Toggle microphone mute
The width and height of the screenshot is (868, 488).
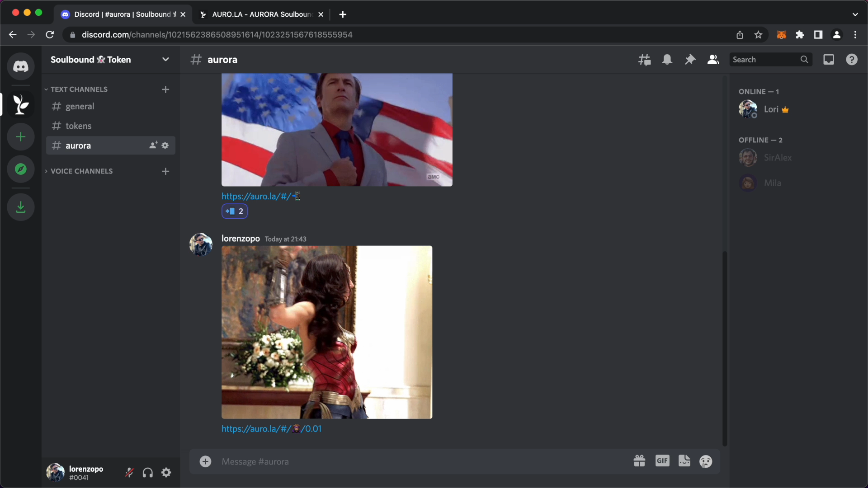(129, 473)
